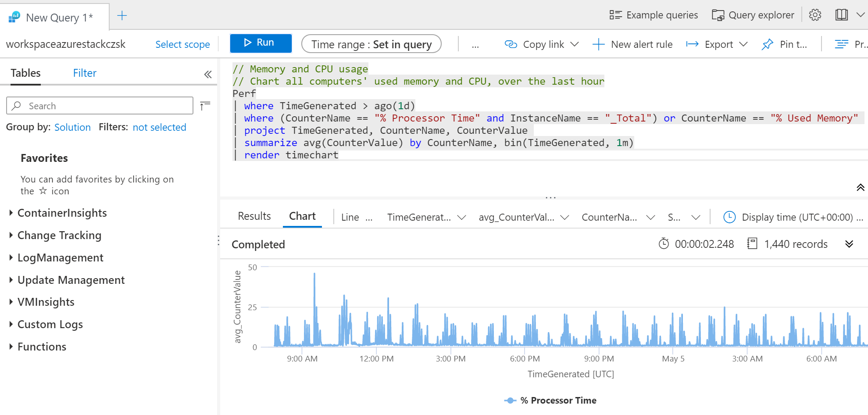Collapse the Tables side panel

click(208, 74)
